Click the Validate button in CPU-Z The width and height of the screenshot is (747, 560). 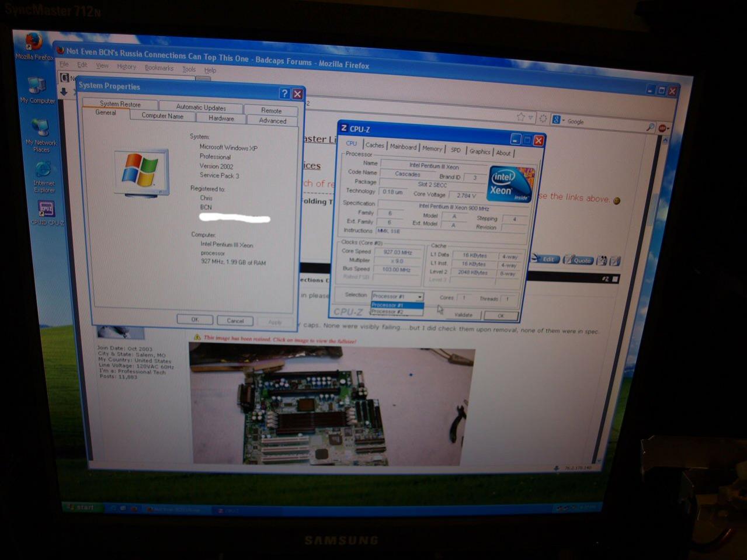(x=463, y=315)
